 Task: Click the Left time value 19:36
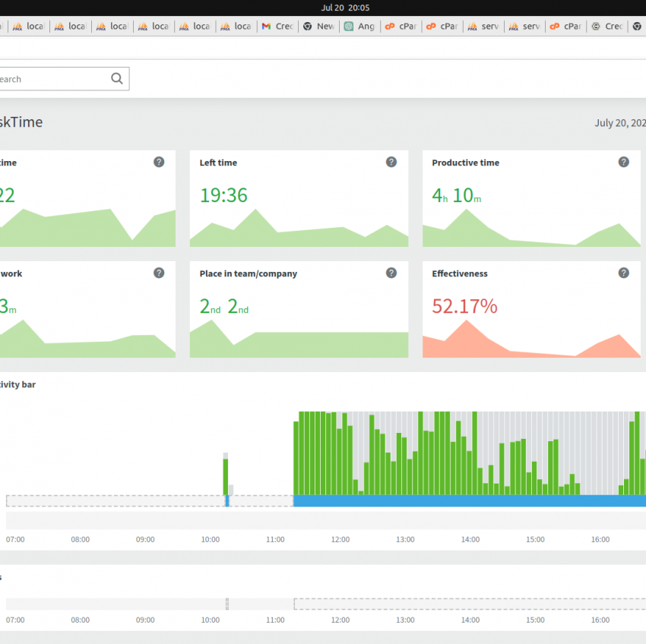(x=223, y=195)
